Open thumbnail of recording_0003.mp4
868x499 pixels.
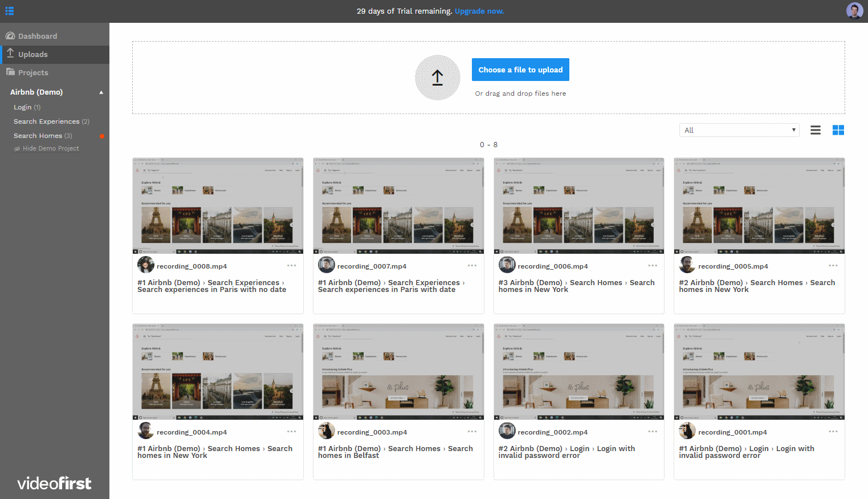(x=398, y=372)
